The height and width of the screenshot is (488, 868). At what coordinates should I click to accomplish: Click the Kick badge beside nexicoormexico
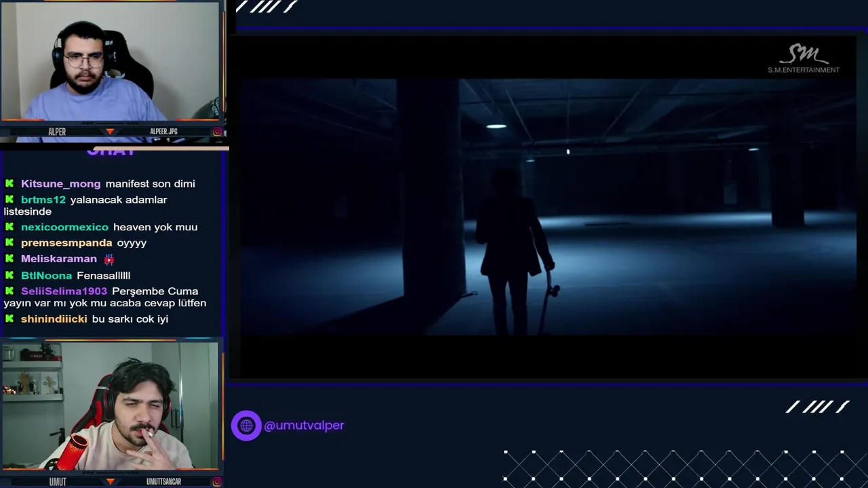9,227
